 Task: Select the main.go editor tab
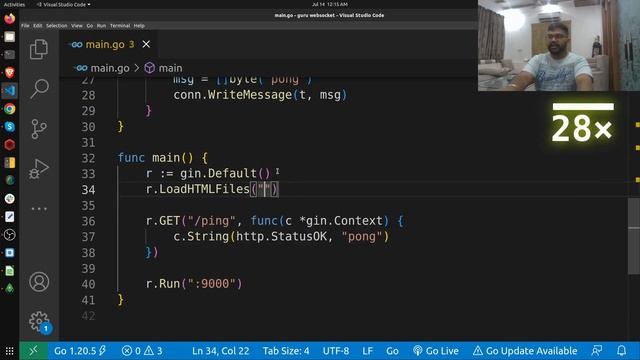click(109, 44)
